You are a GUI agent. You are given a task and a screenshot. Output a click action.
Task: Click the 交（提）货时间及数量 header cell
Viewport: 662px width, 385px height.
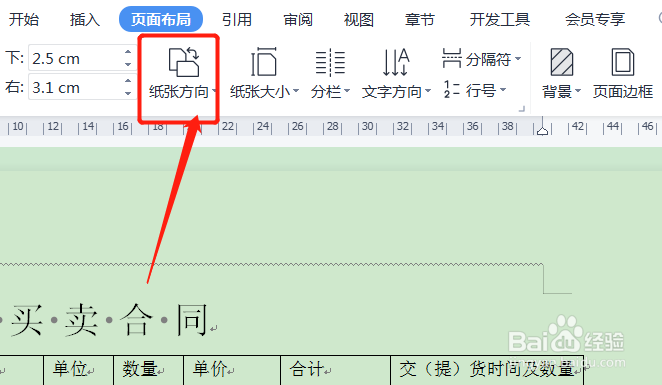pos(487,370)
